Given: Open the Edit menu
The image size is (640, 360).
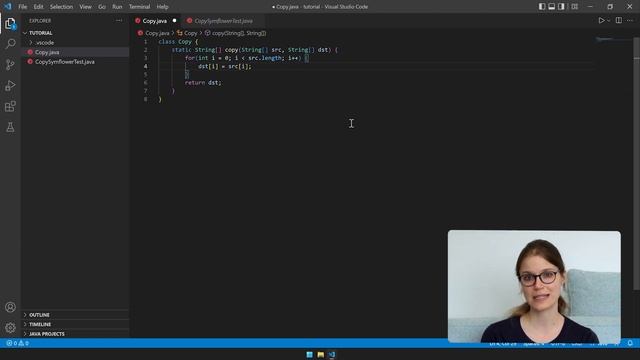Looking at the screenshot, I should coord(38,7).
